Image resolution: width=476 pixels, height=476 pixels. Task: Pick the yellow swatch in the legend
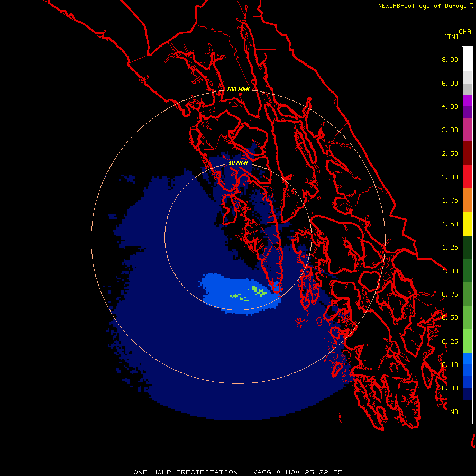467,224
